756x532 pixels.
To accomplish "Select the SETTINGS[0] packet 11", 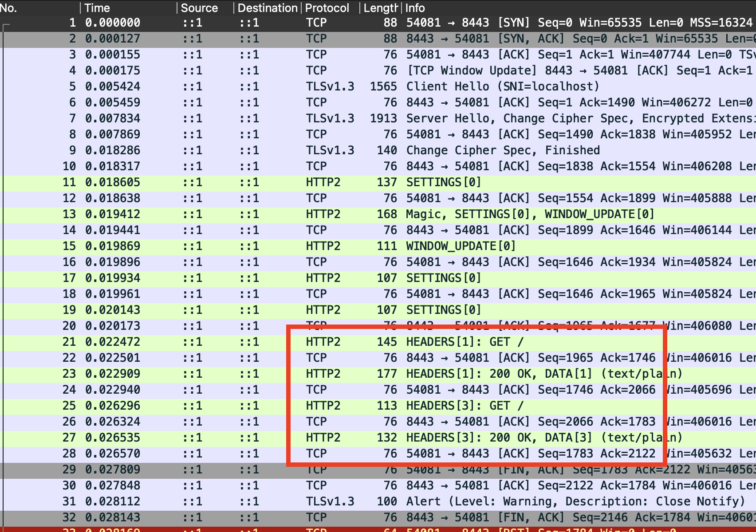I will coord(378,182).
